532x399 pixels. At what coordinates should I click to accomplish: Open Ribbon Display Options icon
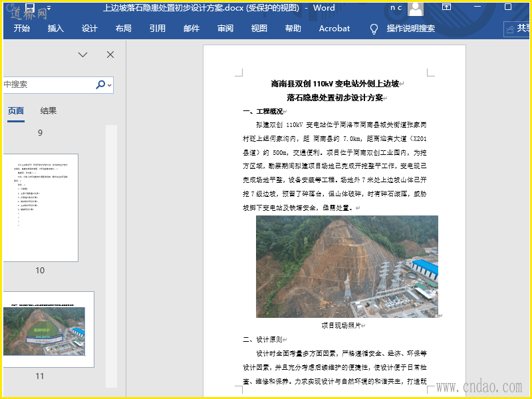446,8
